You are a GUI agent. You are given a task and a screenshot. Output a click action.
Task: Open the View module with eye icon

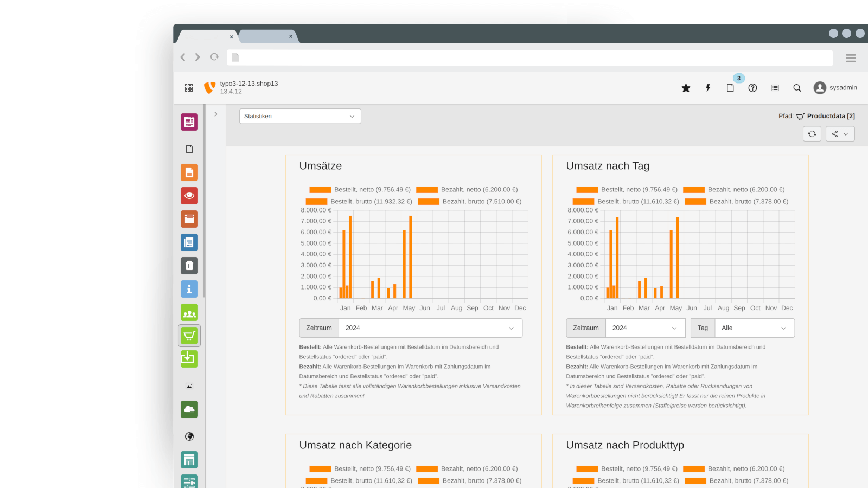[x=189, y=196]
